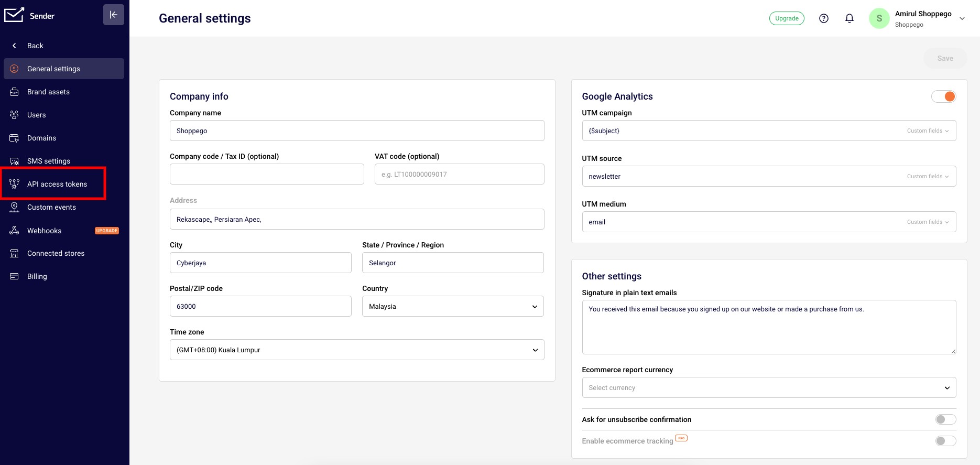Click the Brand assets sidebar icon
This screenshot has width=980, height=465.
(15, 92)
